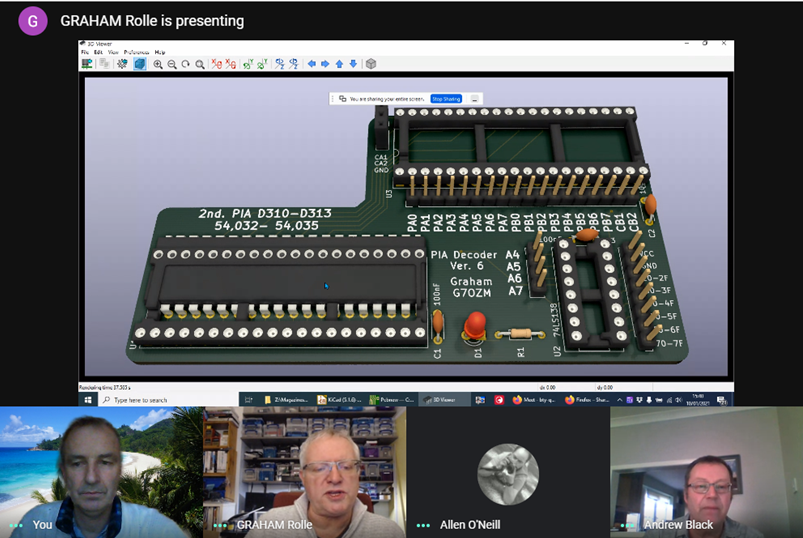Click the Zoom to Fit icon

point(200,64)
